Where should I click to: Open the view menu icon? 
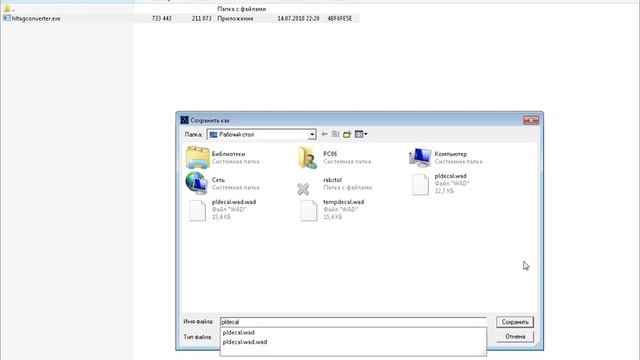pyautogui.click(x=361, y=134)
